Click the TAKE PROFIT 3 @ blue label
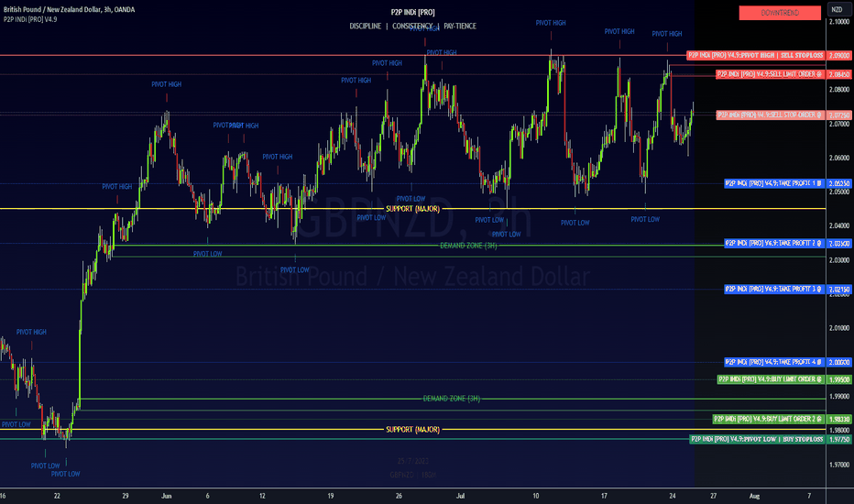Viewport: 854px width, 504px height. tap(773, 289)
